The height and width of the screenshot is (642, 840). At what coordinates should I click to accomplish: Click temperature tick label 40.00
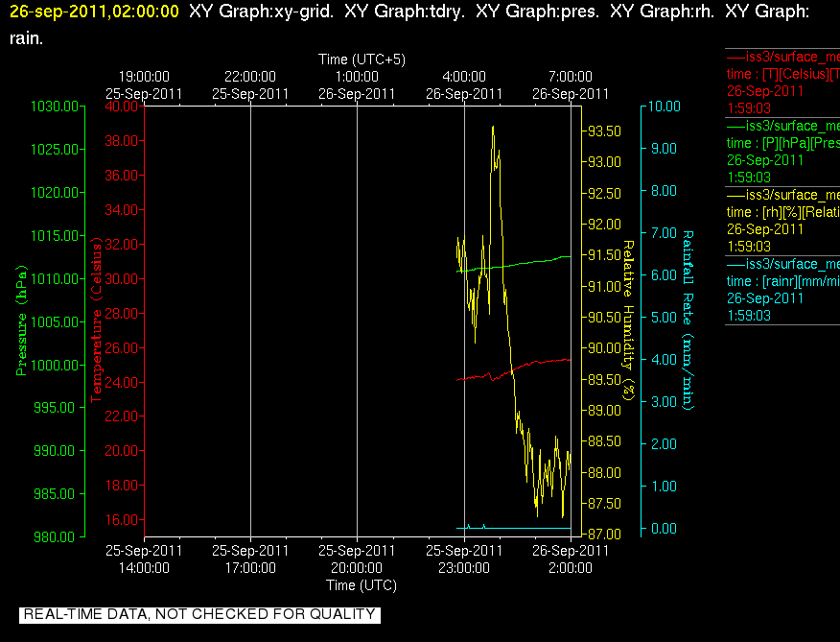[x=122, y=107]
